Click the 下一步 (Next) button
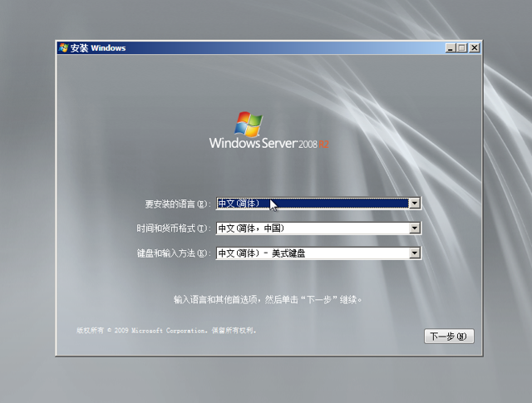 pyautogui.click(x=449, y=337)
